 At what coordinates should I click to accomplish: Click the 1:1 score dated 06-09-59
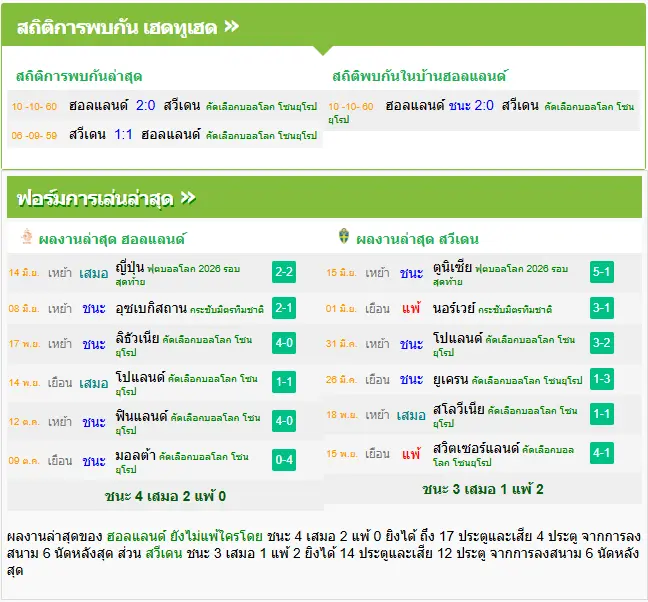pyautogui.click(x=123, y=134)
